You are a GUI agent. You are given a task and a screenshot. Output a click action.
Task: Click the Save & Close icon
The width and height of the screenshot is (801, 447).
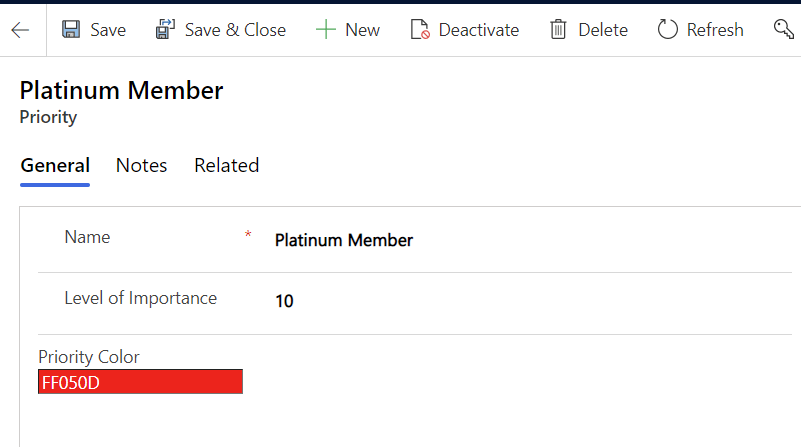(166, 30)
